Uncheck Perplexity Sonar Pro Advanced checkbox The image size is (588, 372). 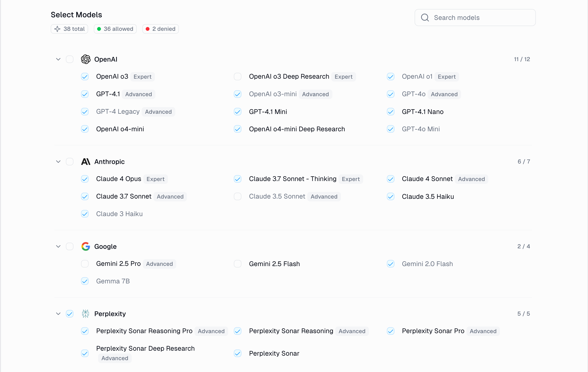(x=391, y=331)
